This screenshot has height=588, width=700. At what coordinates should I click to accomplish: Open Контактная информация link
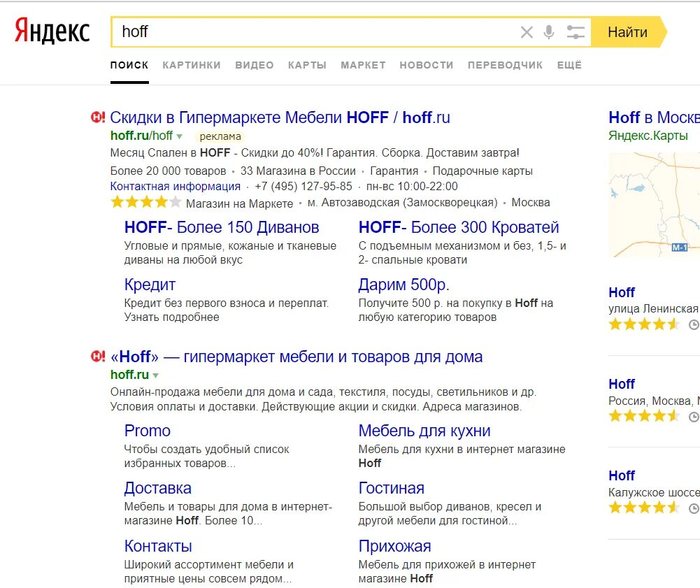point(176,186)
